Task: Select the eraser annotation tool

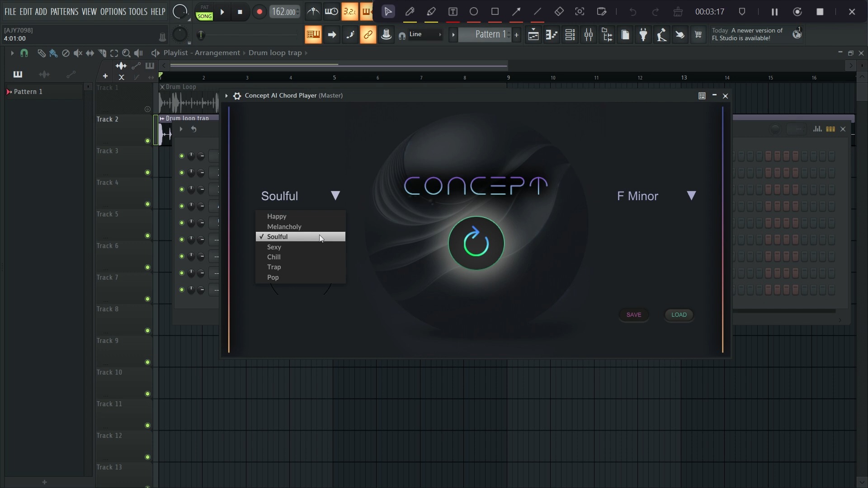Action: pos(559,12)
